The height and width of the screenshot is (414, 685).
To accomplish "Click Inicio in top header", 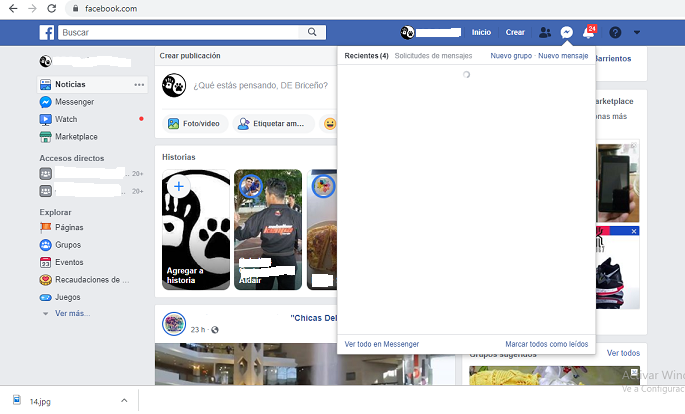I will 481,32.
